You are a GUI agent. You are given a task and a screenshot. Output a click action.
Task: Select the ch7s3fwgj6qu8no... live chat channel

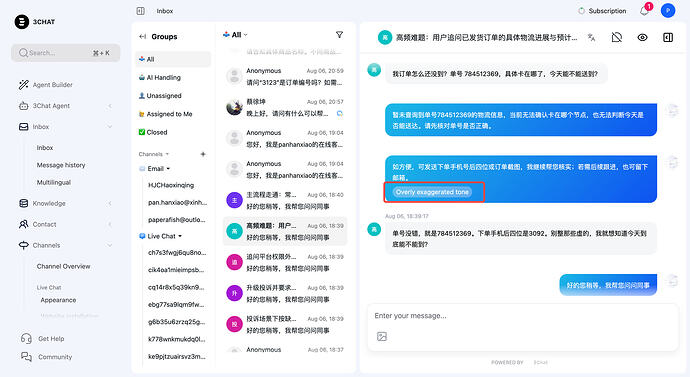177,253
